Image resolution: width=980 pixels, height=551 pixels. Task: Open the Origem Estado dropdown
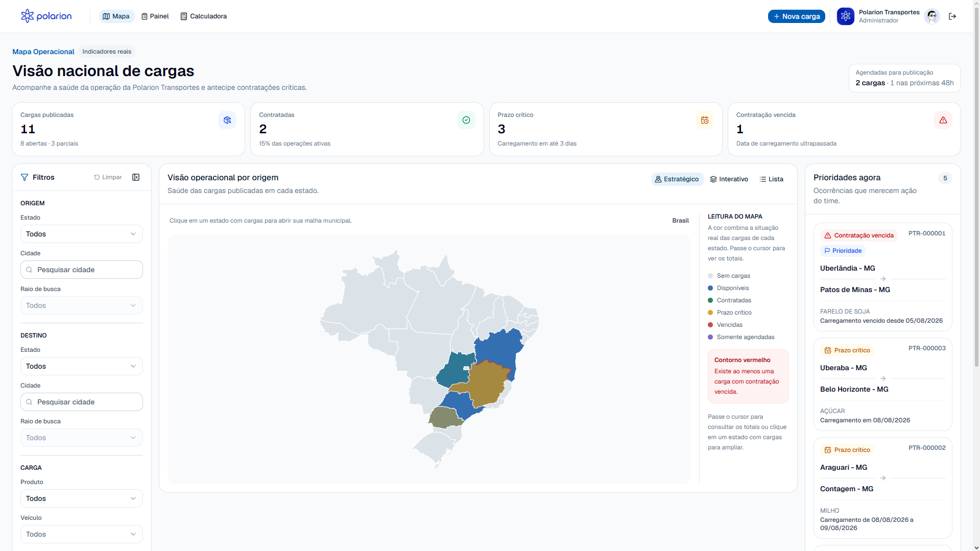tap(82, 234)
